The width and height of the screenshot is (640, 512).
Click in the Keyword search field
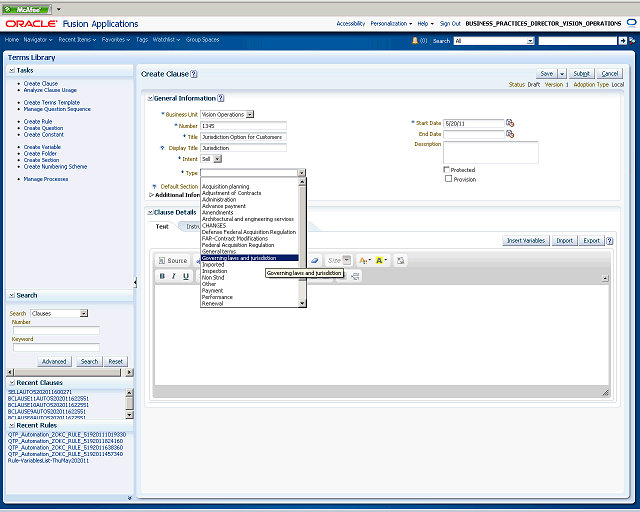tap(56, 347)
